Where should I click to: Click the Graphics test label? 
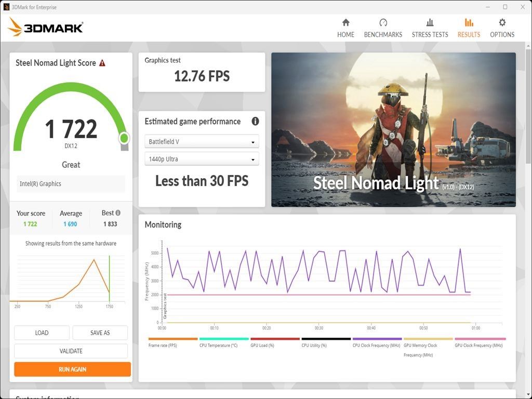pos(163,60)
